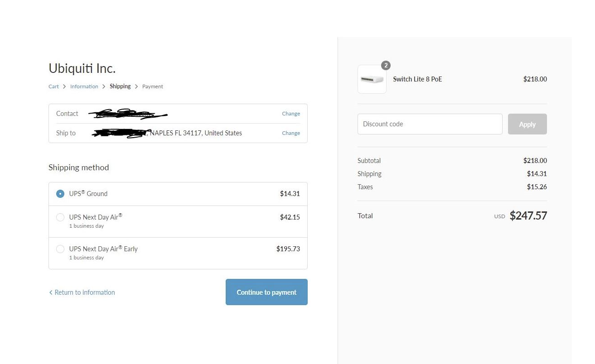Image resolution: width=595 pixels, height=364 pixels.
Task: Choose UPS Next Day Air shipping option
Action: click(x=60, y=217)
